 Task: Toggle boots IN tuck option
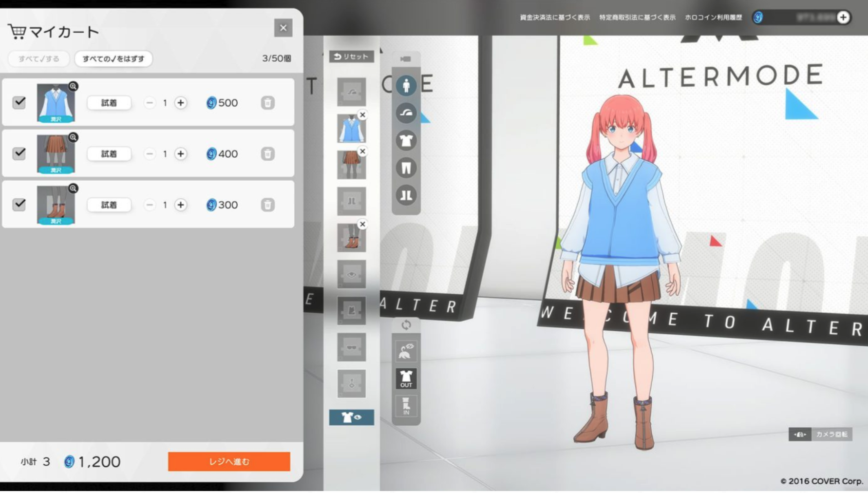point(406,406)
